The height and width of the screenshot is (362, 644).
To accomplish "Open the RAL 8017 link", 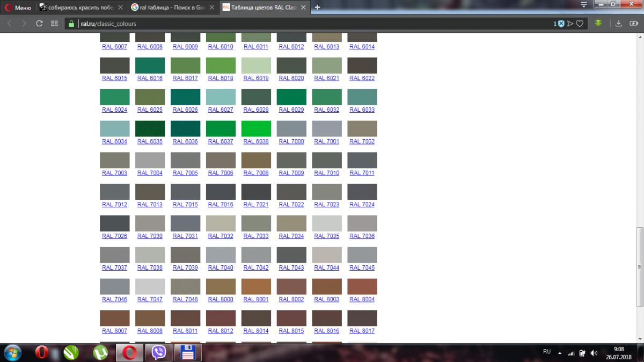I will [x=362, y=331].
